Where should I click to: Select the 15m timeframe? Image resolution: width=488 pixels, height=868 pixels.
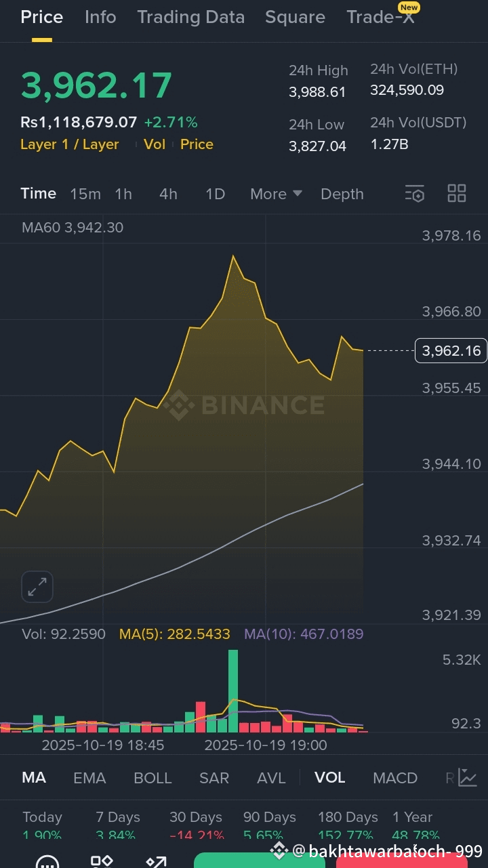(85, 194)
